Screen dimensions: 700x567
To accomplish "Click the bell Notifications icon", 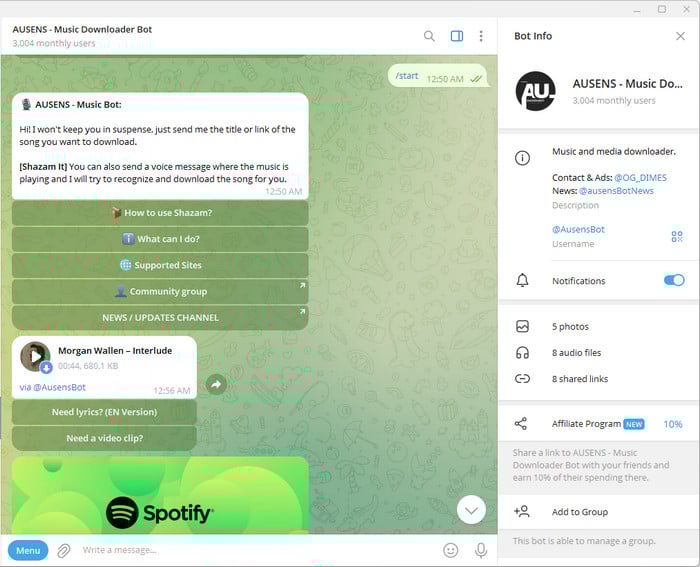I will coord(522,280).
